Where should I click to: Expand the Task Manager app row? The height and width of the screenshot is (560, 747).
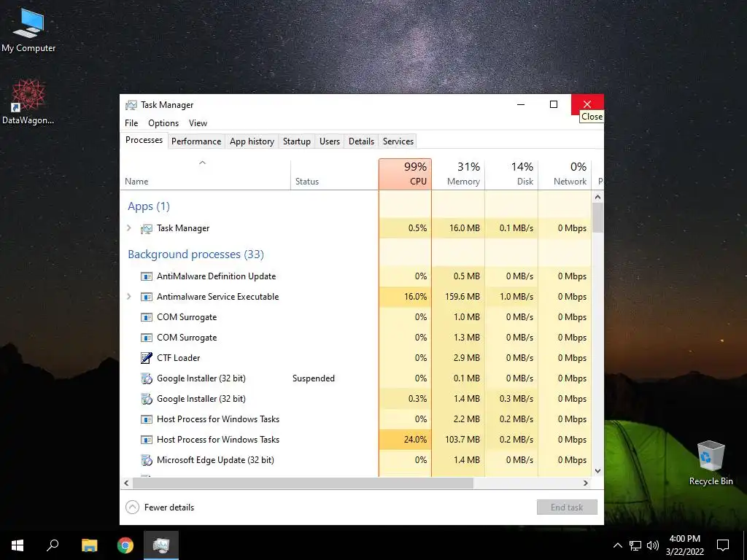[128, 228]
